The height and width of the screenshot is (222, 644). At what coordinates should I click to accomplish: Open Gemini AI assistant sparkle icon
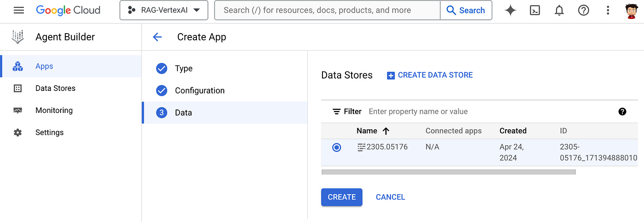(510, 11)
